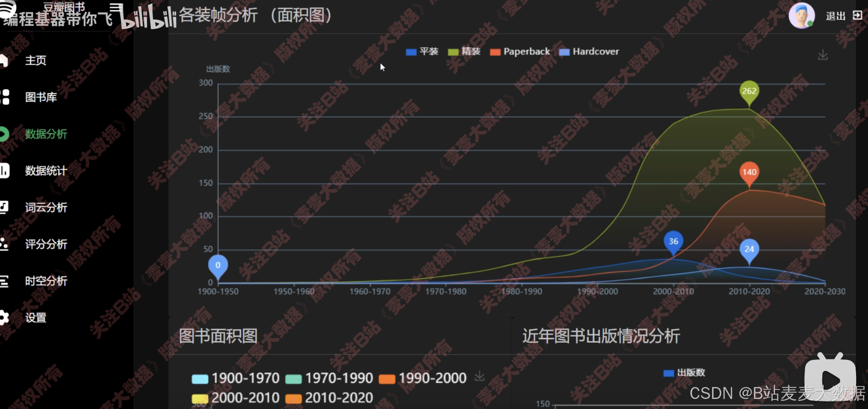Click the 1970-1980 x-axis label
868x409 pixels.
[445, 291]
